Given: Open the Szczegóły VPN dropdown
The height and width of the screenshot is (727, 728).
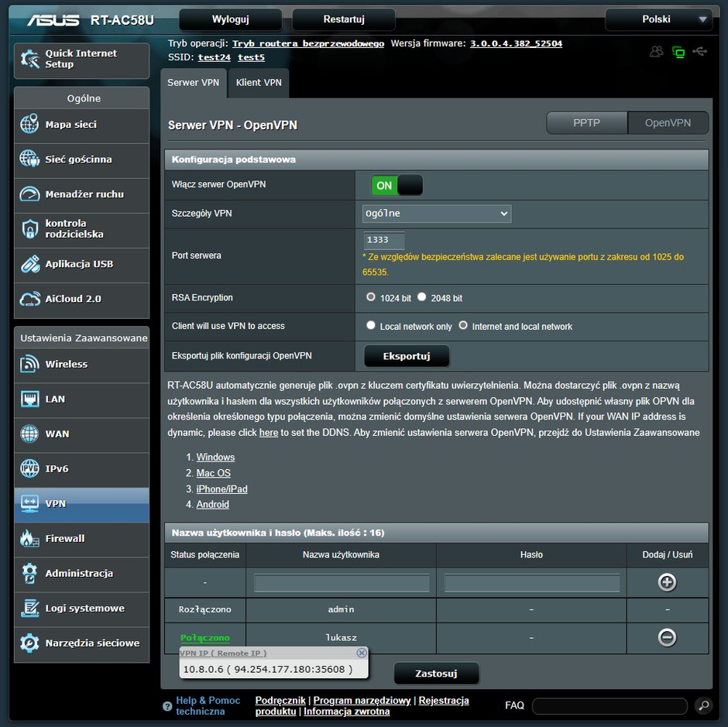Looking at the screenshot, I should pyautogui.click(x=437, y=214).
